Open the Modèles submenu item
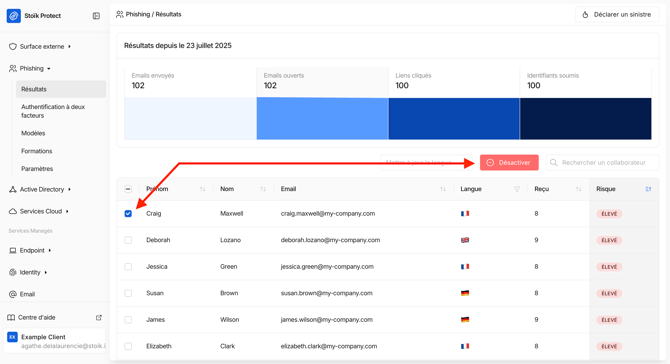670x364 pixels. pyautogui.click(x=33, y=133)
